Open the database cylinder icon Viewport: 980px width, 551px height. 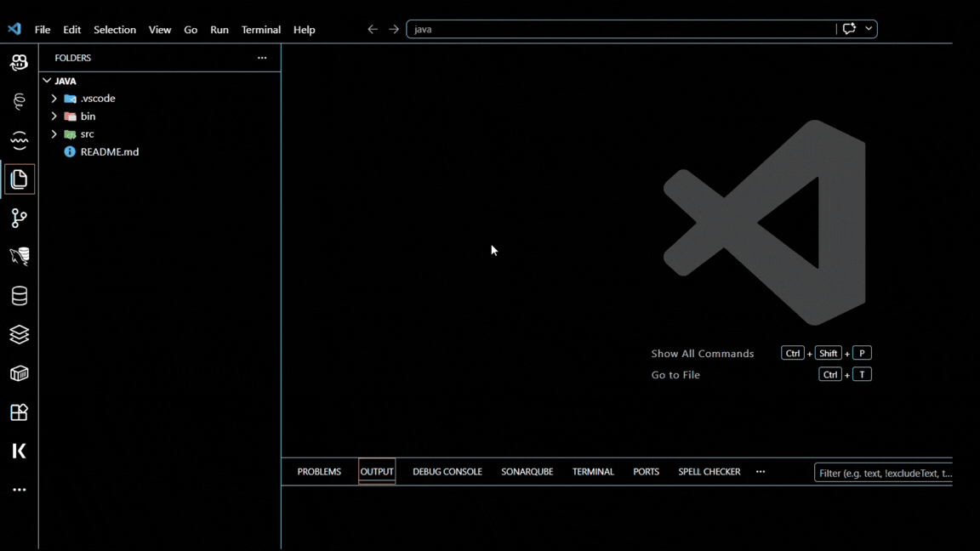[19, 296]
